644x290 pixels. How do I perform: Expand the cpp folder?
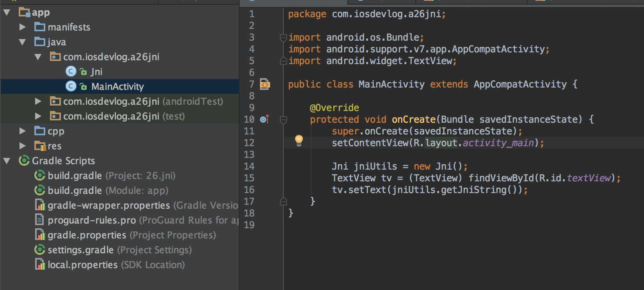click(x=23, y=131)
